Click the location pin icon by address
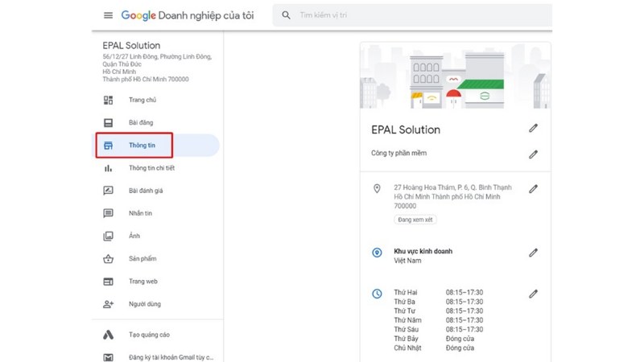The image size is (644, 362). click(x=377, y=188)
